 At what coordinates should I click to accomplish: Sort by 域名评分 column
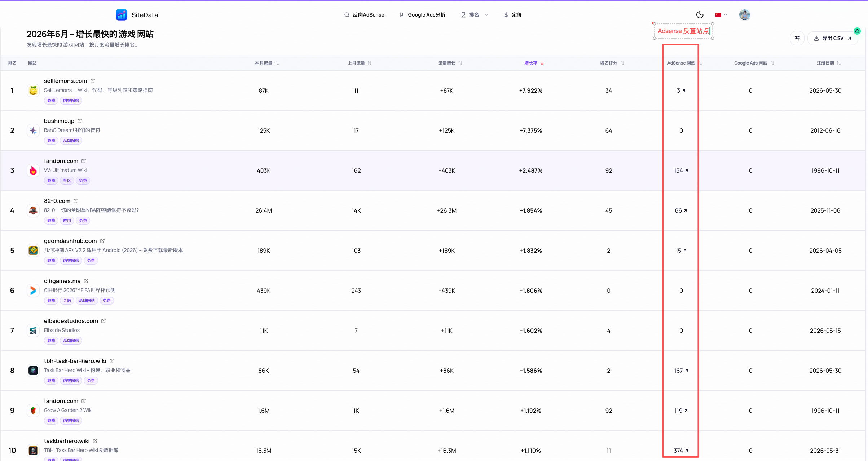point(612,63)
